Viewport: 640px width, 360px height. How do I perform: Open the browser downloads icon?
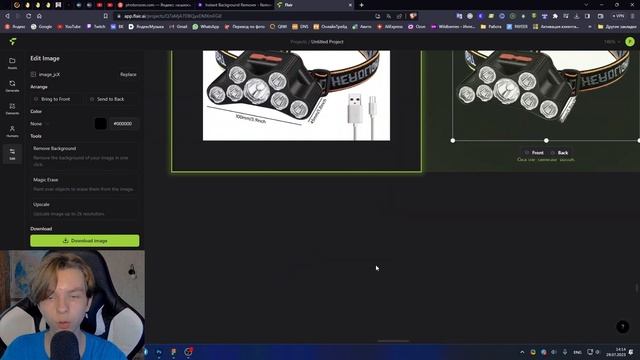[576, 16]
